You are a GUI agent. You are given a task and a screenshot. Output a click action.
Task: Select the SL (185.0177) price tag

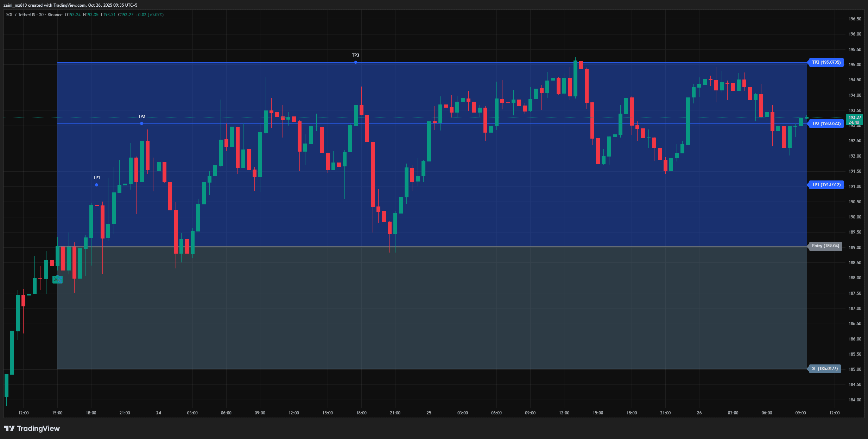pyautogui.click(x=825, y=369)
